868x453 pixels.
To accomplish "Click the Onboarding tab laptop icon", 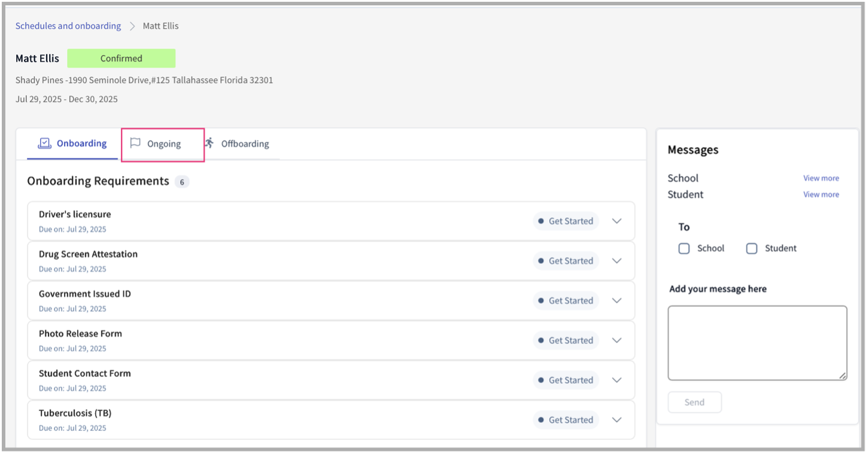I will point(44,144).
